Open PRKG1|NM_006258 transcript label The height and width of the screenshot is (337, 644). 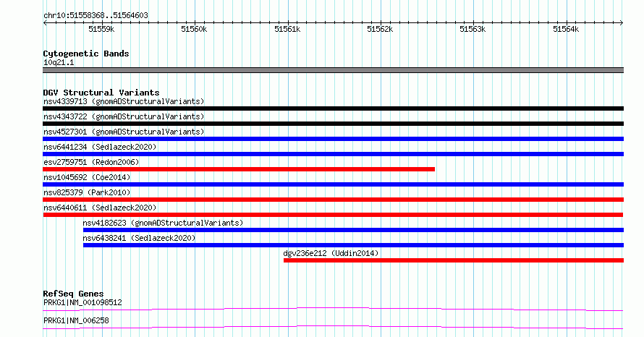coord(76,320)
